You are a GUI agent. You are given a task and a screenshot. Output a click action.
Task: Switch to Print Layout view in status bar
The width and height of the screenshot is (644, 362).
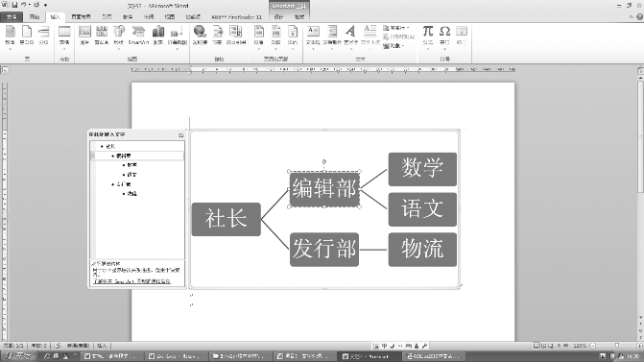(537, 346)
